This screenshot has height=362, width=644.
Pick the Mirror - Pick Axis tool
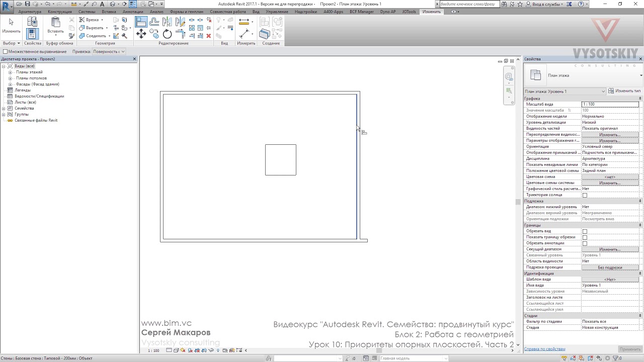[x=168, y=22]
